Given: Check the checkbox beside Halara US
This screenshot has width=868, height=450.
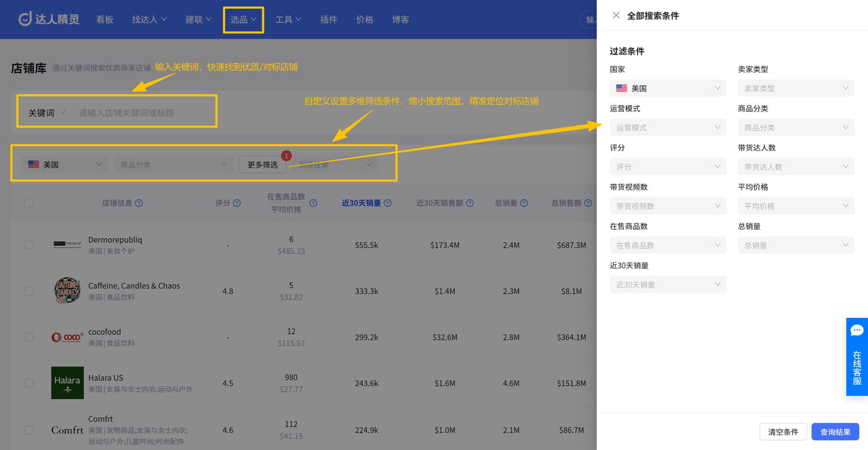Looking at the screenshot, I should (x=28, y=383).
